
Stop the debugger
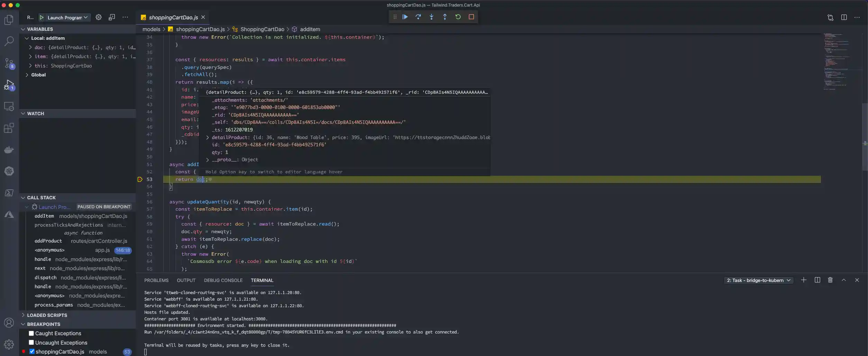pyautogui.click(x=471, y=17)
